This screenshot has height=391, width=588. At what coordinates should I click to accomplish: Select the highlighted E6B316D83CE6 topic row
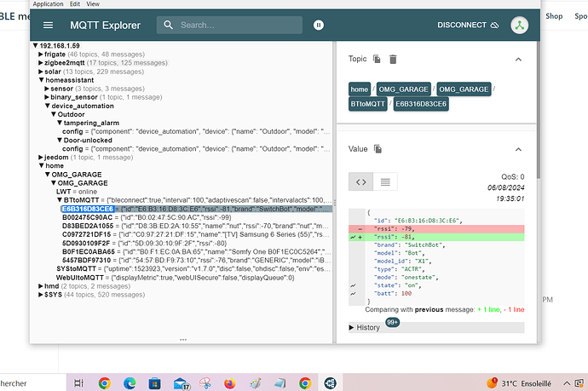pyautogui.click(x=197, y=209)
